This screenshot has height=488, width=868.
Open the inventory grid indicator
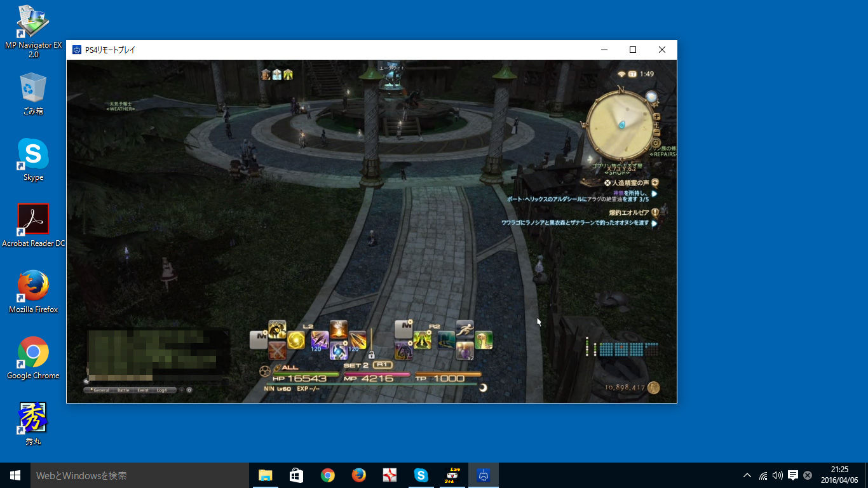(622, 349)
